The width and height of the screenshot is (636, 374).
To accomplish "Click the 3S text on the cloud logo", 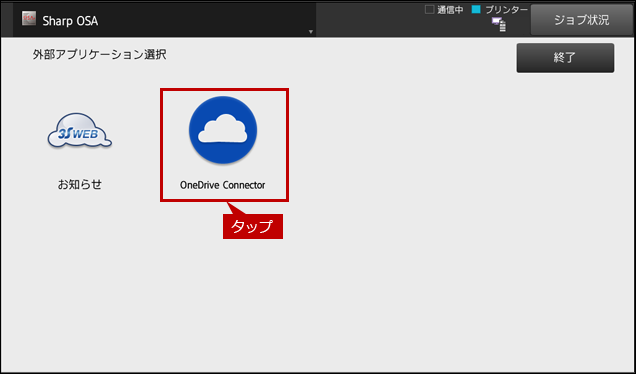I will [x=64, y=133].
